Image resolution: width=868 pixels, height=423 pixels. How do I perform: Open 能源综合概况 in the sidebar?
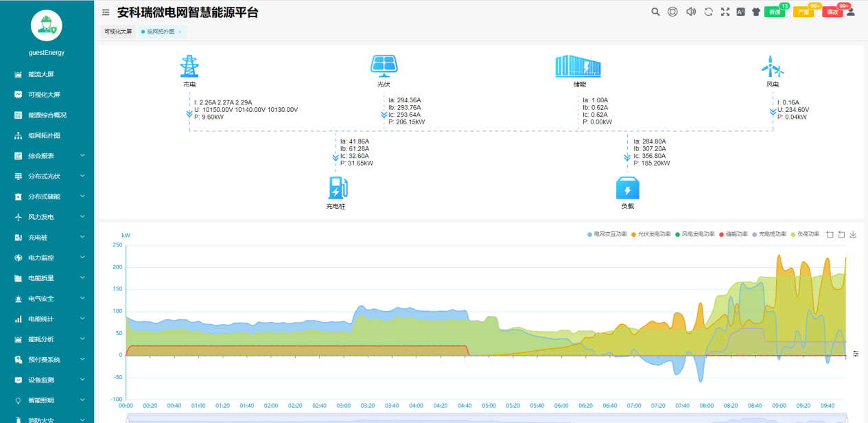coord(47,115)
